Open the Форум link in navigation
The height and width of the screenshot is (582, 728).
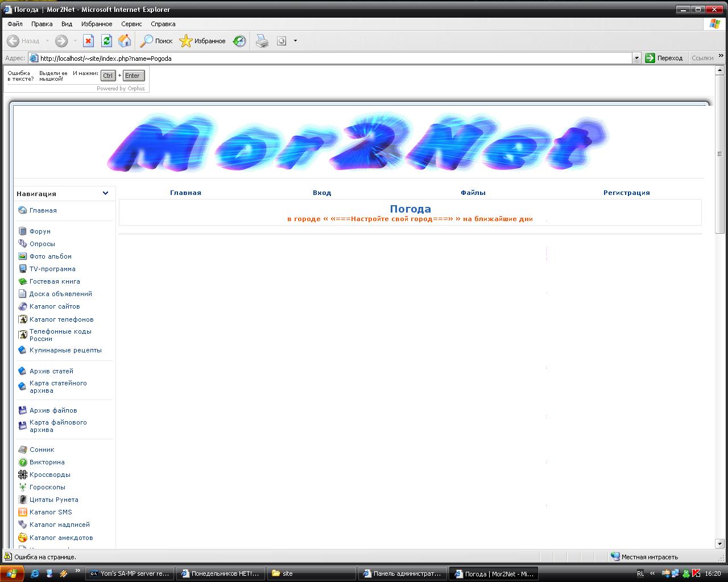[x=40, y=231]
